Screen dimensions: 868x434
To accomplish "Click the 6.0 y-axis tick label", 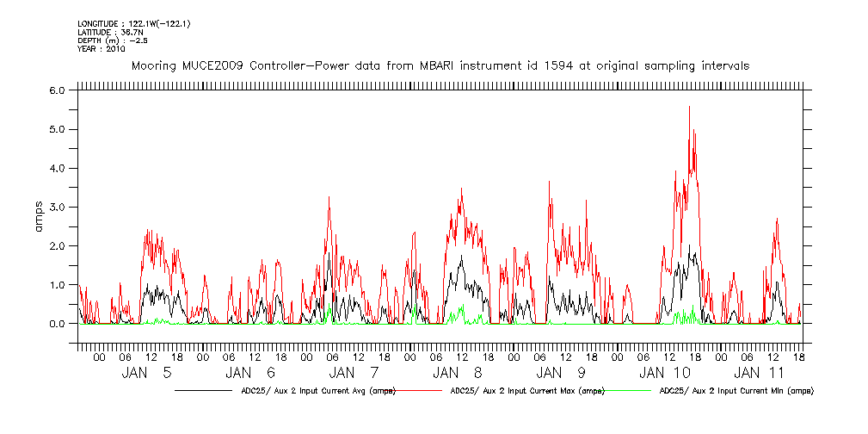I will point(58,90).
